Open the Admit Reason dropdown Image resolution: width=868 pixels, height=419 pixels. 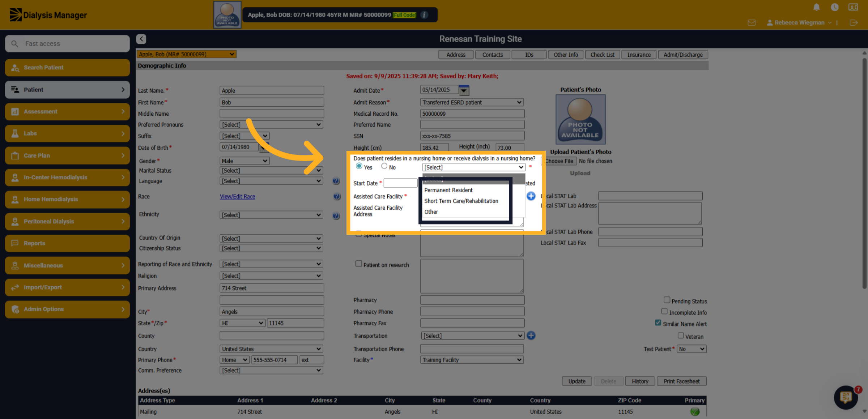point(472,102)
